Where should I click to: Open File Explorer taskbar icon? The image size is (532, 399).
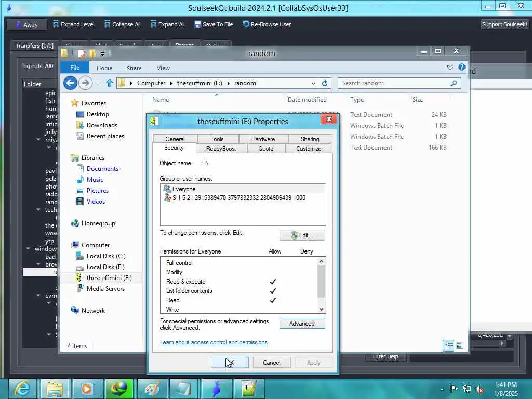point(54,389)
